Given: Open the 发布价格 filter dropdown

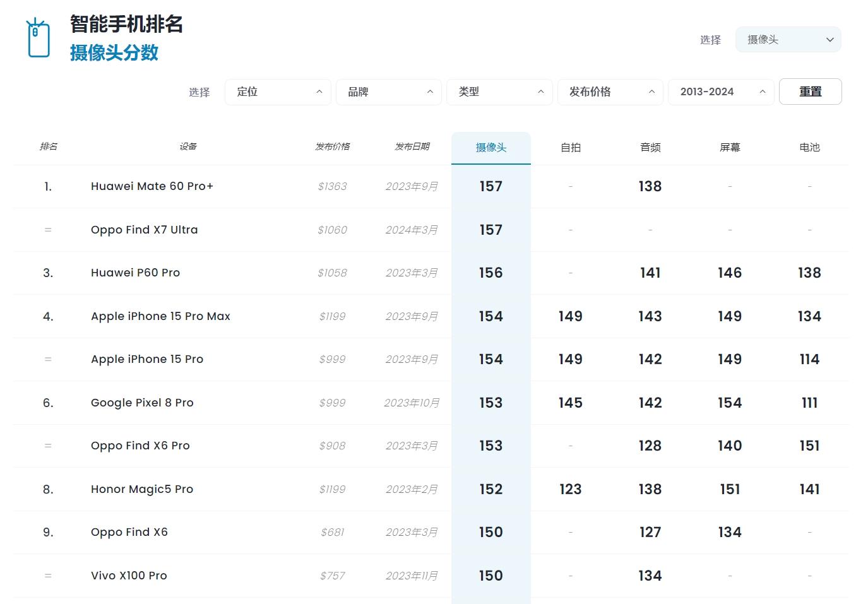Looking at the screenshot, I should (x=610, y=92).
